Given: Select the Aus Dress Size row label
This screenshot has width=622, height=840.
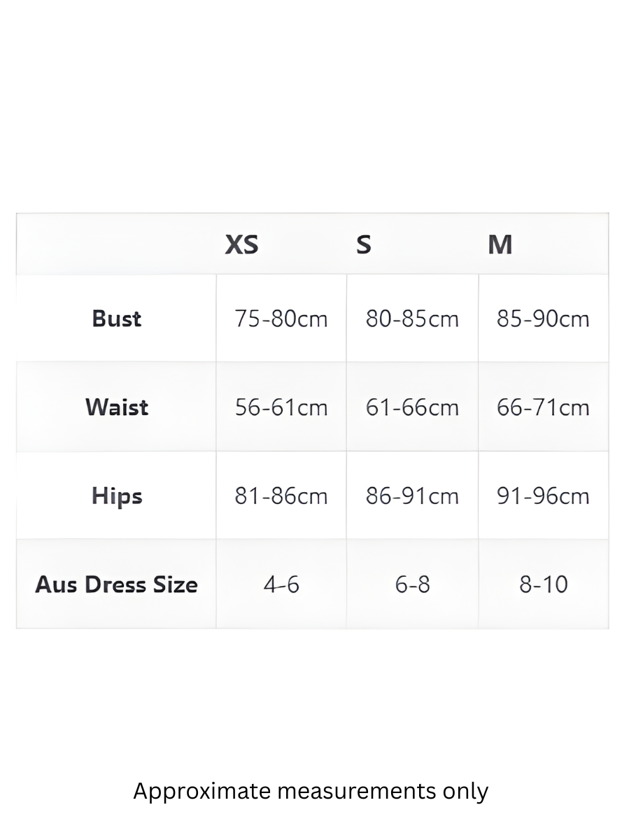Looking at the screenshot, I should 117,584.
